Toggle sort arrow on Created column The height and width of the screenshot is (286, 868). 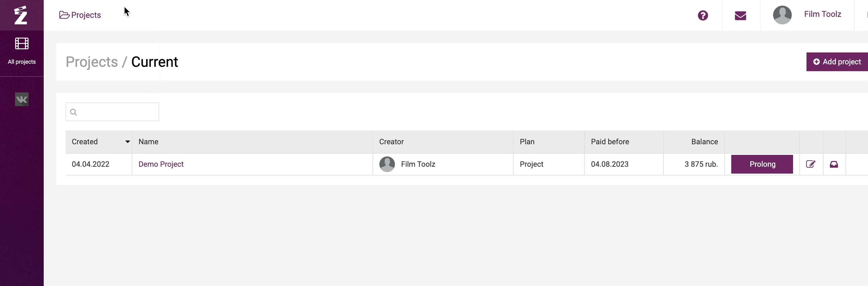127,142
